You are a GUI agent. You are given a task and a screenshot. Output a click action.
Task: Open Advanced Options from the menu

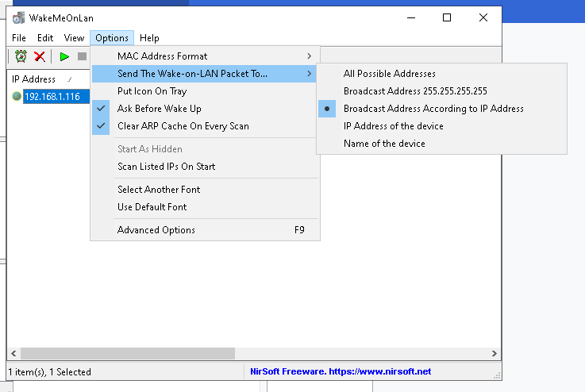[x=156, y=230]
